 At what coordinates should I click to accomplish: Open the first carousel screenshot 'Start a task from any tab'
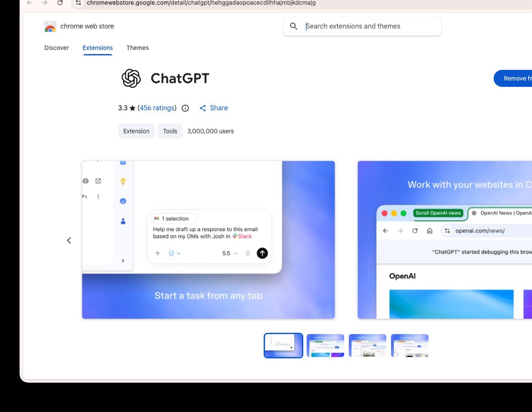(208, 240)
